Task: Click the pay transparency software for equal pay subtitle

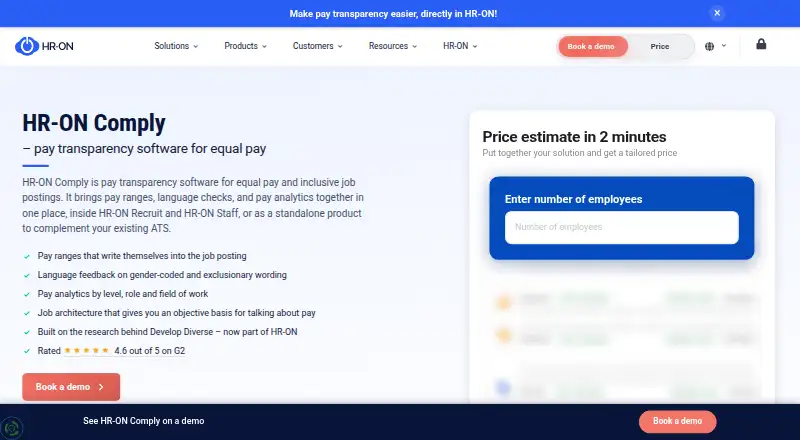Action: click(144, 149)
